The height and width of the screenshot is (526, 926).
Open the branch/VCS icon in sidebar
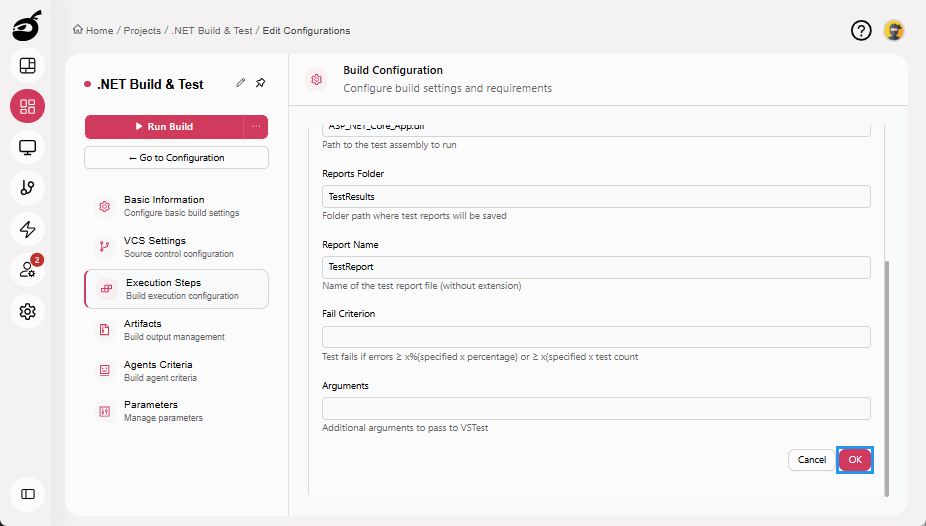tap(27, 188)
